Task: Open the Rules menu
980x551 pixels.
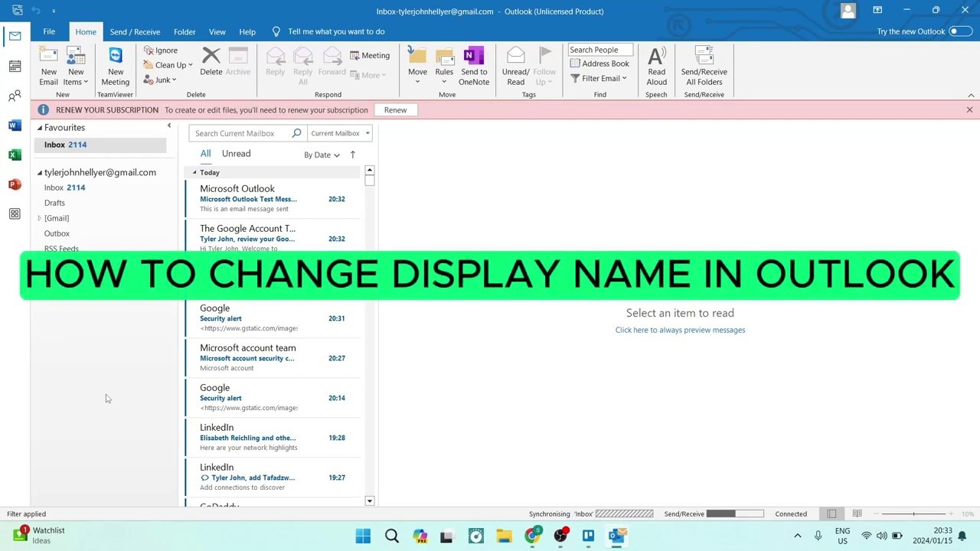Action: pyautogui.click(x=444, y=66)
